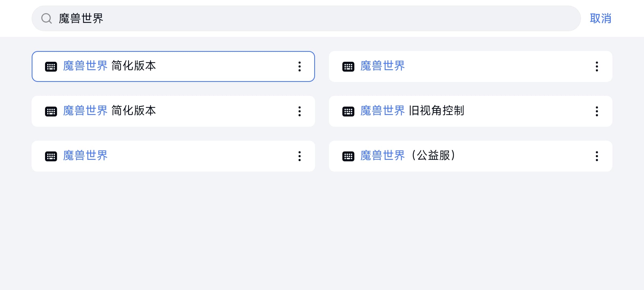Open more options for non-highlighted 简化版本 entry
Screen dimensions: 644x290
point(299,111)
